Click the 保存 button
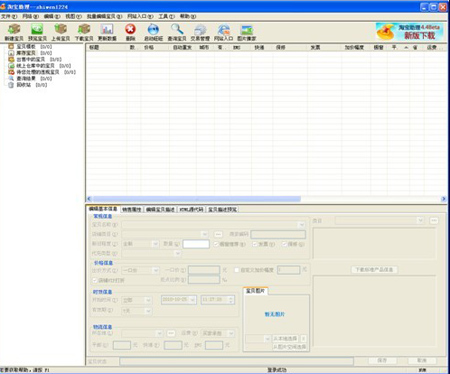 (382, 361)
